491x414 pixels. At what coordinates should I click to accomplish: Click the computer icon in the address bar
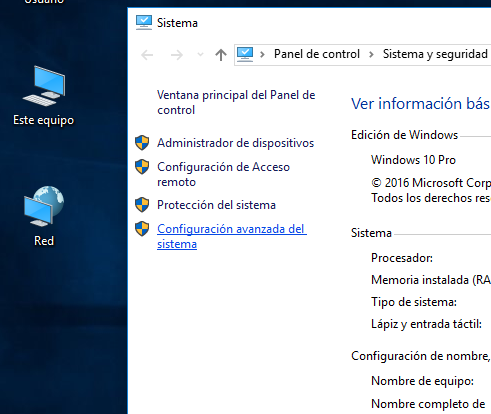[x=245, y=54]
